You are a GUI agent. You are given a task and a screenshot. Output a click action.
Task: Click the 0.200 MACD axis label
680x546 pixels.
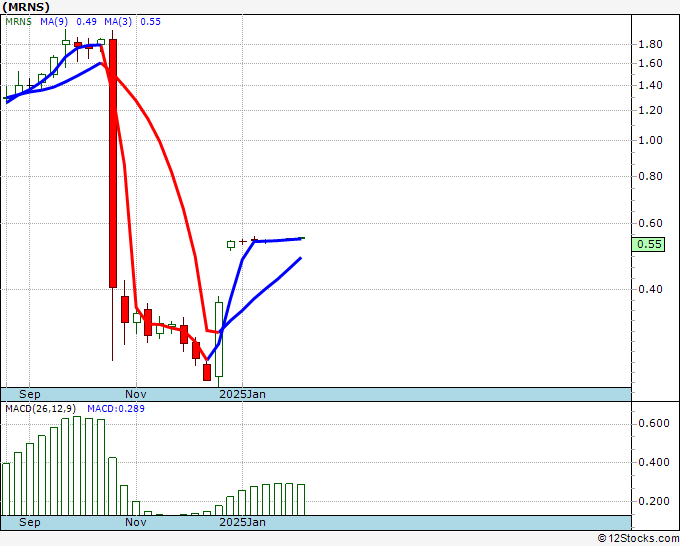point(654,501)
